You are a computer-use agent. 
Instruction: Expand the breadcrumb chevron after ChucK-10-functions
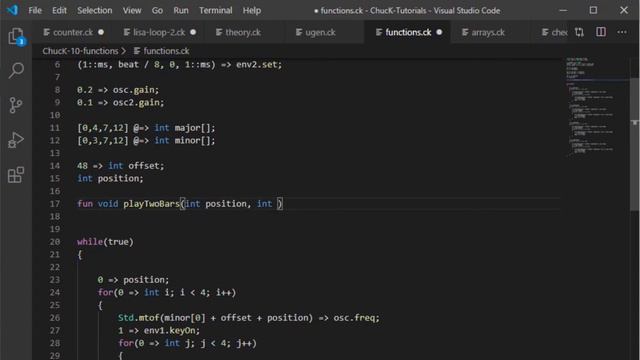(x=124, y=51)
